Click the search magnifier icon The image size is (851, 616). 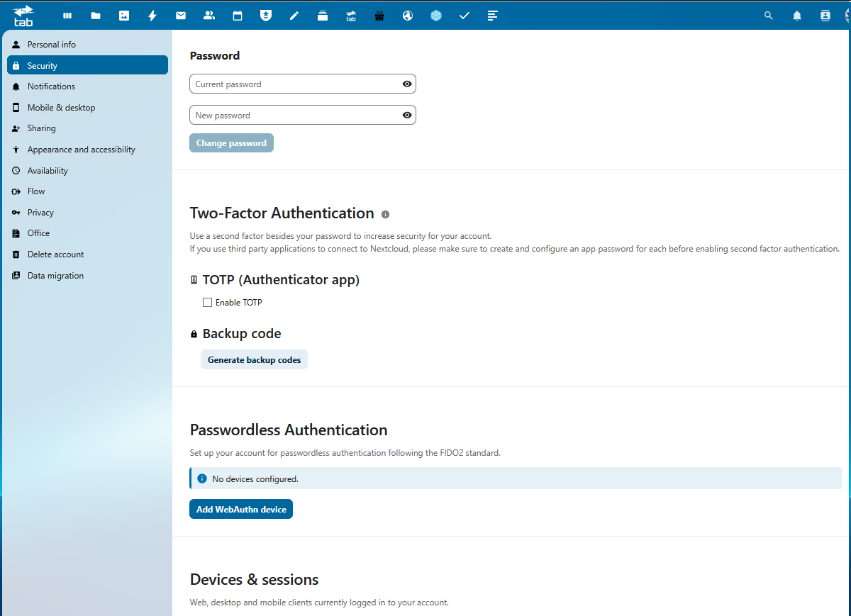point(768,16)
